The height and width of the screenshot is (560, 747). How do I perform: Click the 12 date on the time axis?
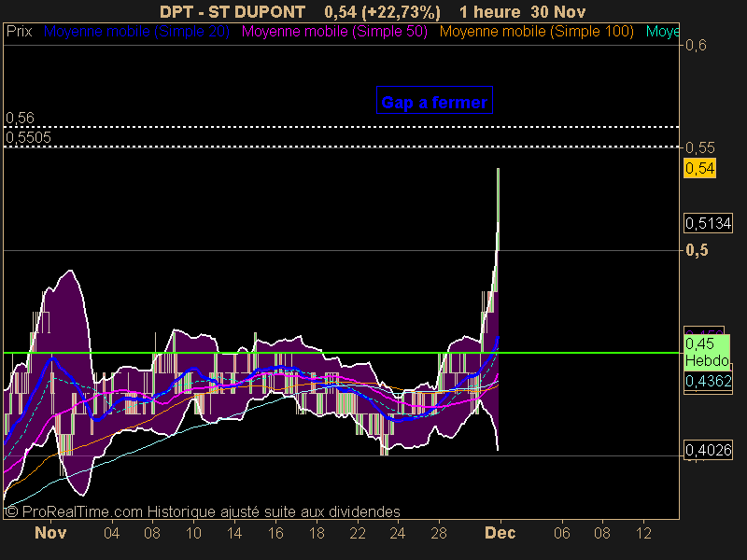coord(643,532)
